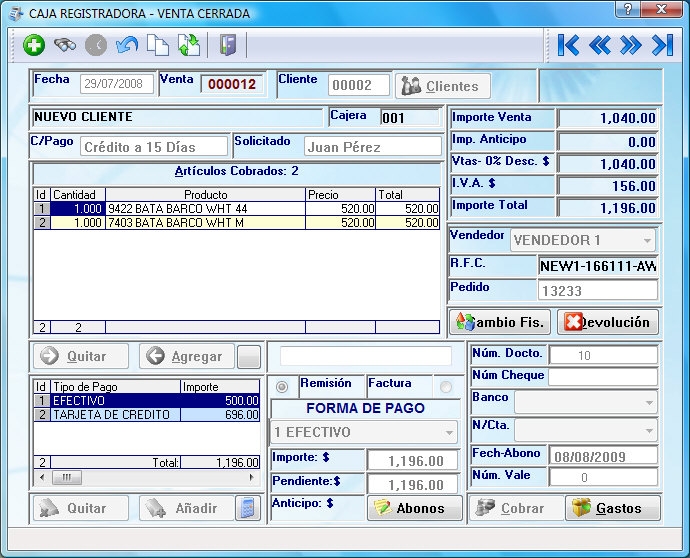The image size is (690, 558).
Task: Select the Remisión radio button
Action: (282, 387)
